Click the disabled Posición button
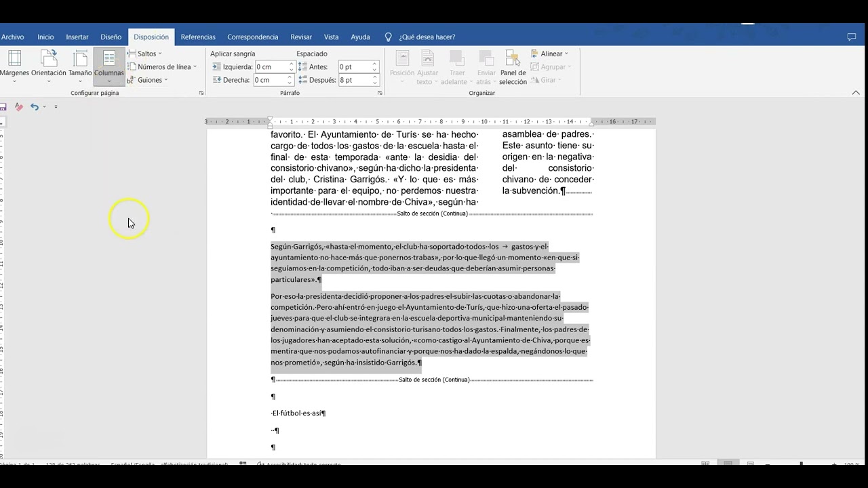This screenshot has height=488, width=868. pos(401,67)
